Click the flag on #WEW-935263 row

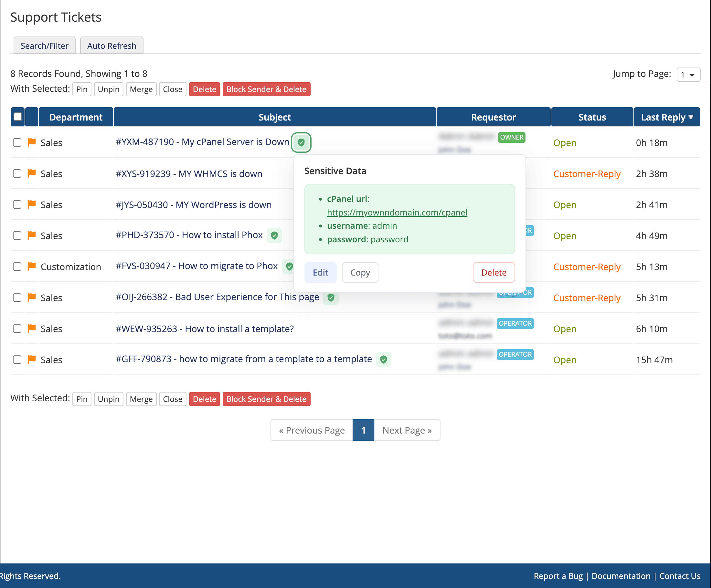point(31,328)
